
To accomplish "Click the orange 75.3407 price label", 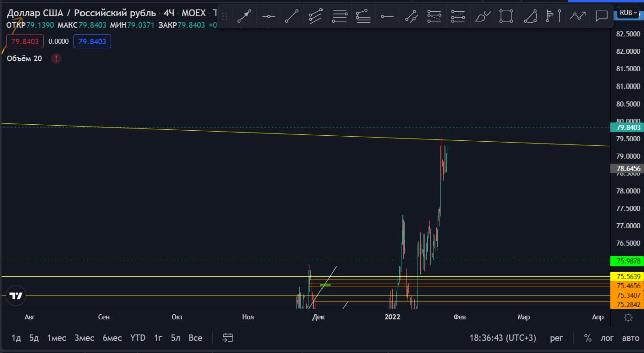I will coord(627,295).
